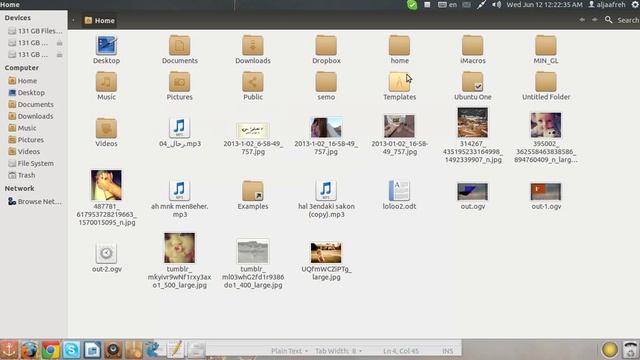
Task: Go back with the back arrow
Action: point(582,20)
